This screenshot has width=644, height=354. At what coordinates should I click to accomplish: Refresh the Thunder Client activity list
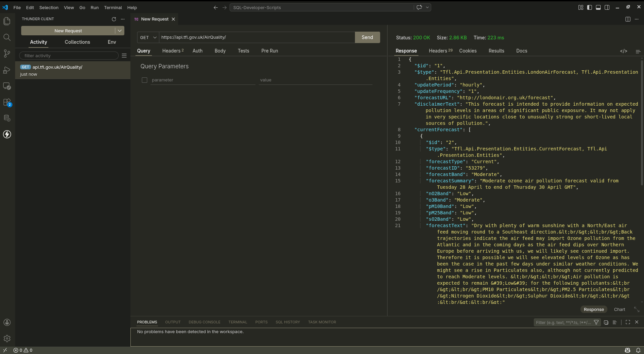coord(114,19)
